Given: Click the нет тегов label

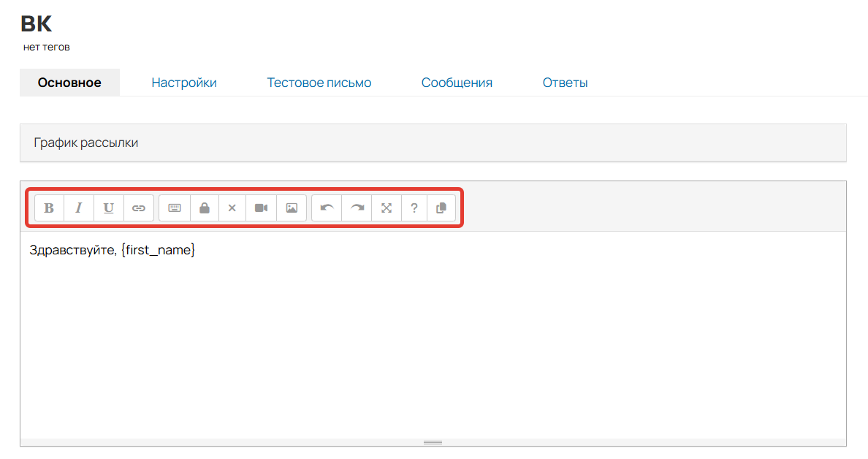Looking at the screenshot, I should pos(47,47).
